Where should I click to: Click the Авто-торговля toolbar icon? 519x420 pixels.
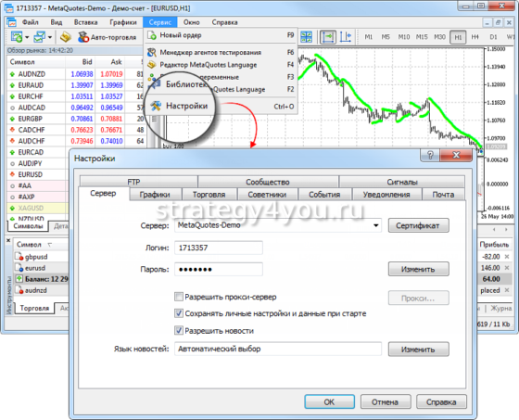(83, 37)
